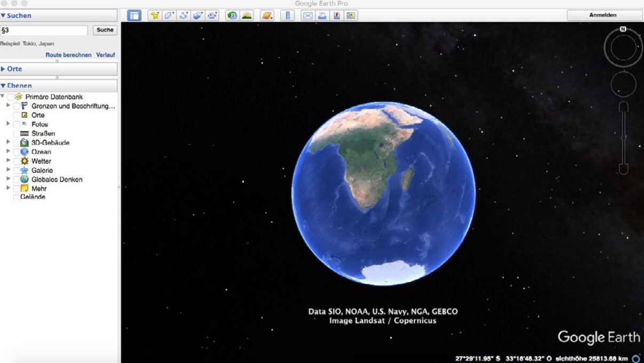Open the Verlauf history link

(106, 55)
